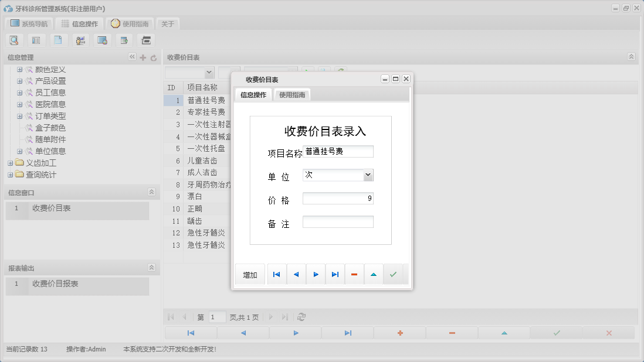Switch to the 使用指南 tab in dialog

[292, 94]
